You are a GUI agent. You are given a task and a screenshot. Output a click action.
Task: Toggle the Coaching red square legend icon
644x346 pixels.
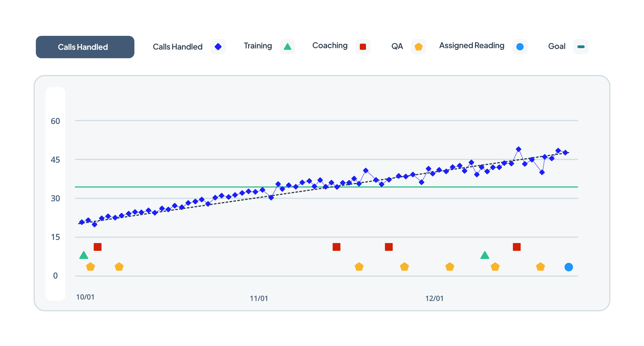tap(363, 47)
